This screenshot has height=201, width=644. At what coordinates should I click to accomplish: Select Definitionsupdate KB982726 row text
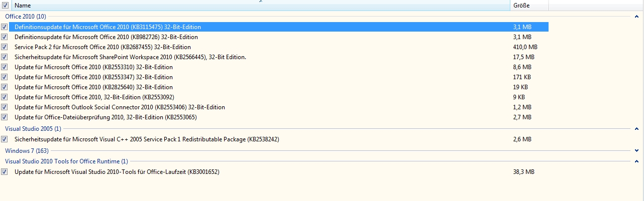(x=106, y=37)
